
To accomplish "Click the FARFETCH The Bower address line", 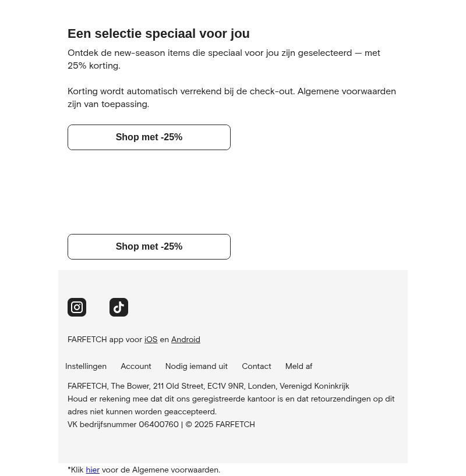I will (x=208, y=386).
